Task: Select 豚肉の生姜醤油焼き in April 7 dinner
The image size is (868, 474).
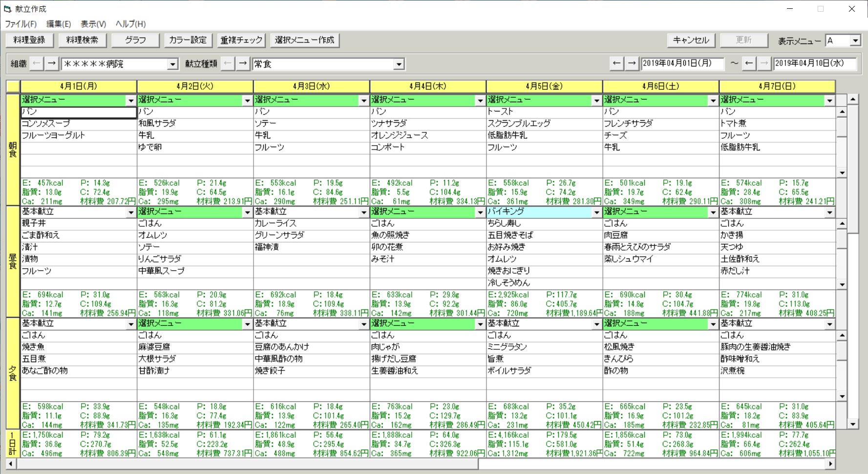Action: [777, 347]
